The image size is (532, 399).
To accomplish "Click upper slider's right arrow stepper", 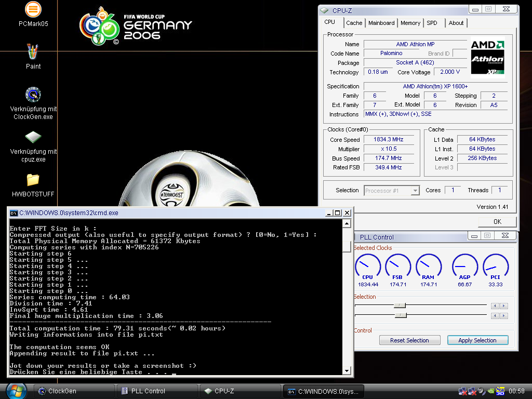I will coord(504,306).
